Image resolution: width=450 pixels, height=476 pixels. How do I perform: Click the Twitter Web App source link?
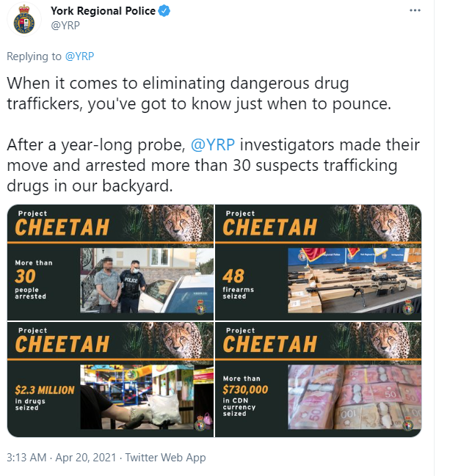[x=165, y=457]
